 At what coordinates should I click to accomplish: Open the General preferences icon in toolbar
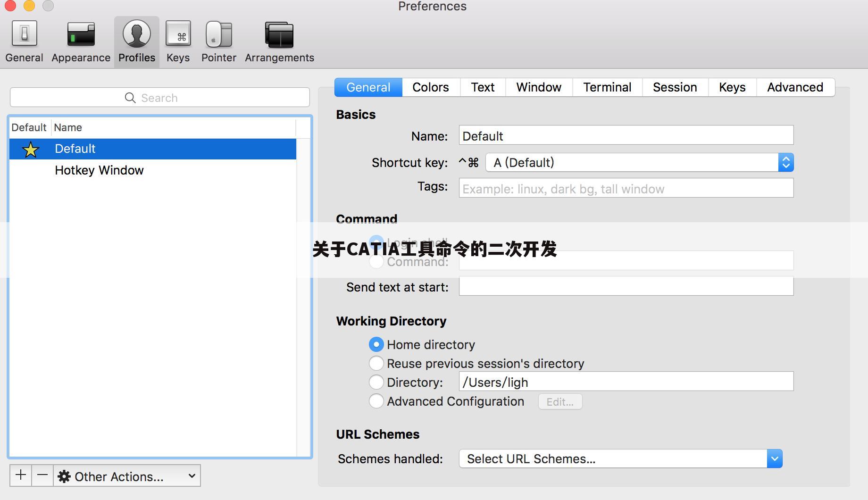point(24,42)
